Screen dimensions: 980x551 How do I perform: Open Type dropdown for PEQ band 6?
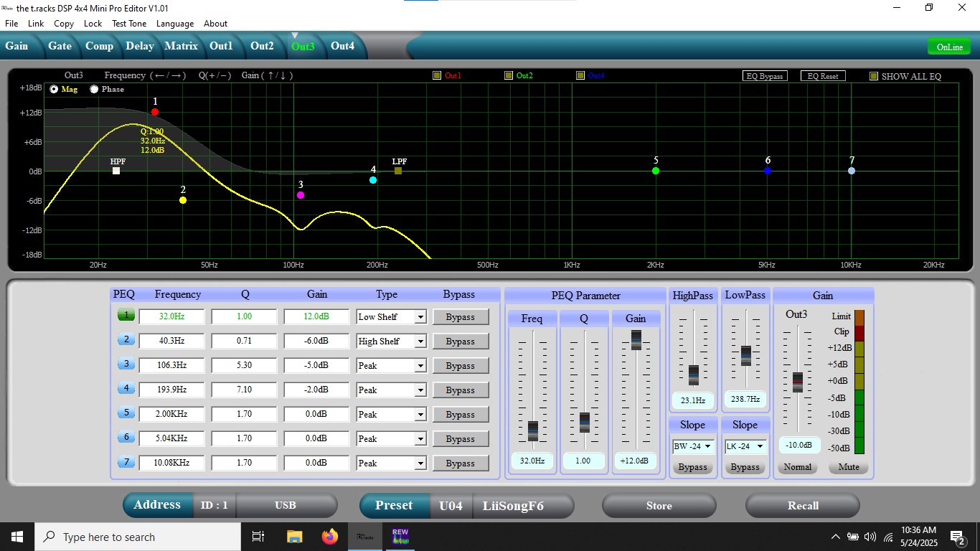point(420,439)
